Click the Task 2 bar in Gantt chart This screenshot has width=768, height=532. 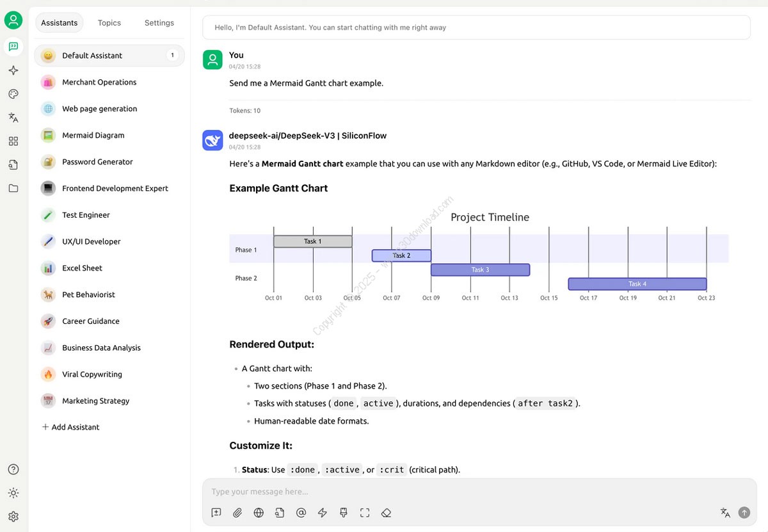coord(401,255)
